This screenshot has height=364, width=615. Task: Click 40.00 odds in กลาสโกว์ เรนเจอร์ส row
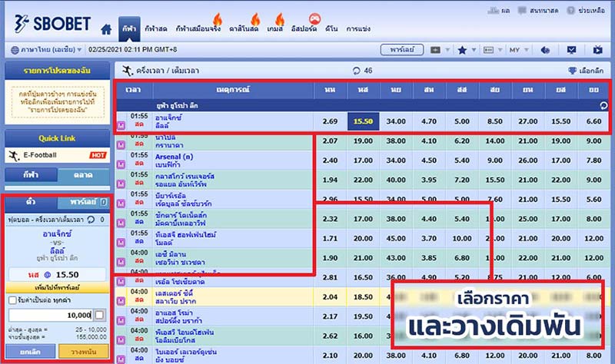pos(396,180)
